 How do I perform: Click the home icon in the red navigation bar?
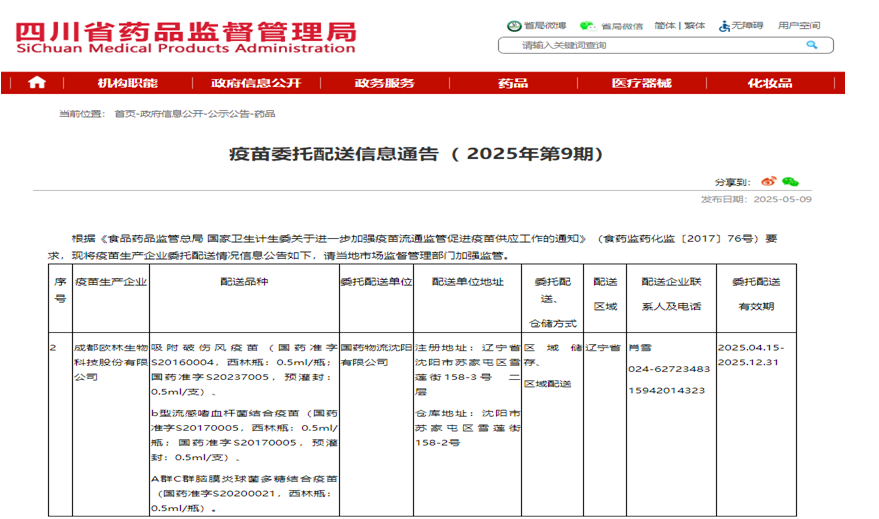point(37,83)
